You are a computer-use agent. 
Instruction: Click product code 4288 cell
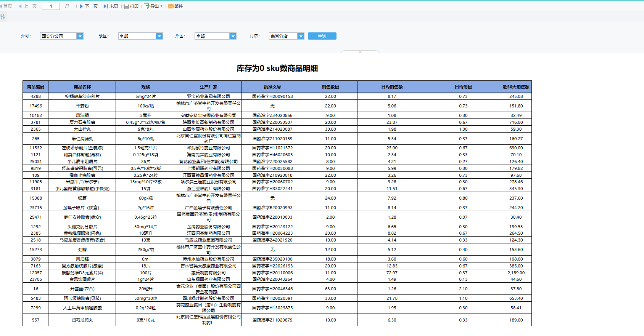coord(35,96)
